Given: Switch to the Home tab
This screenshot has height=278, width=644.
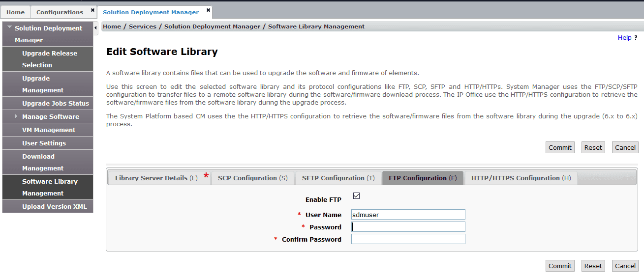Looking at the screenshot, I should click(x=15, y=12).
